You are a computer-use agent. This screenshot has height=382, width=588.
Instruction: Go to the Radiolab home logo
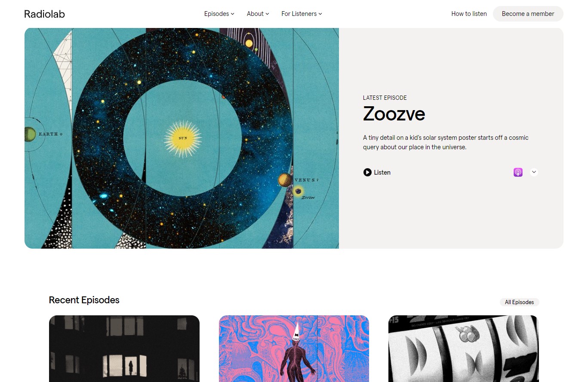44,14
